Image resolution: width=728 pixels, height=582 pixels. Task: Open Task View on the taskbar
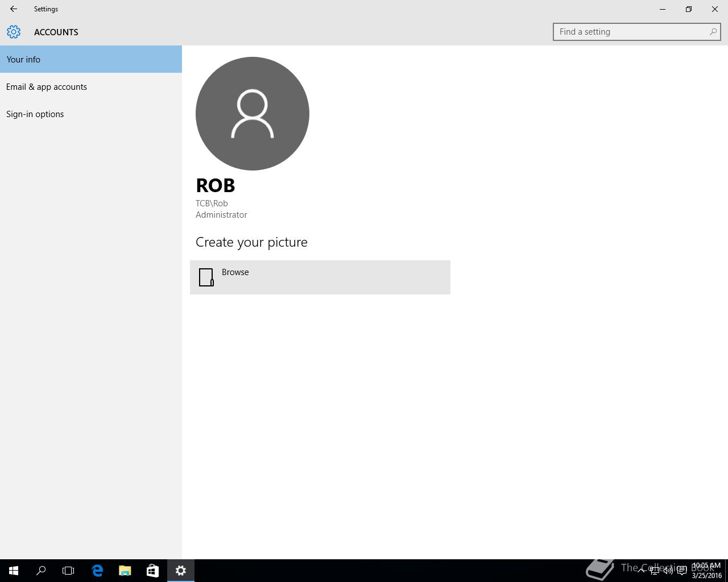(68, 571)
